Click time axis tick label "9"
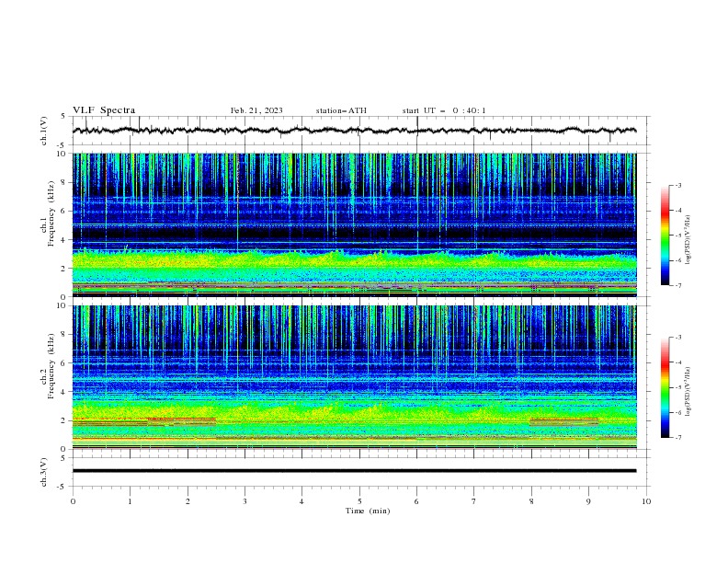Image resolution: width=728 pixels, height=563 pixels. pos(588,501)
